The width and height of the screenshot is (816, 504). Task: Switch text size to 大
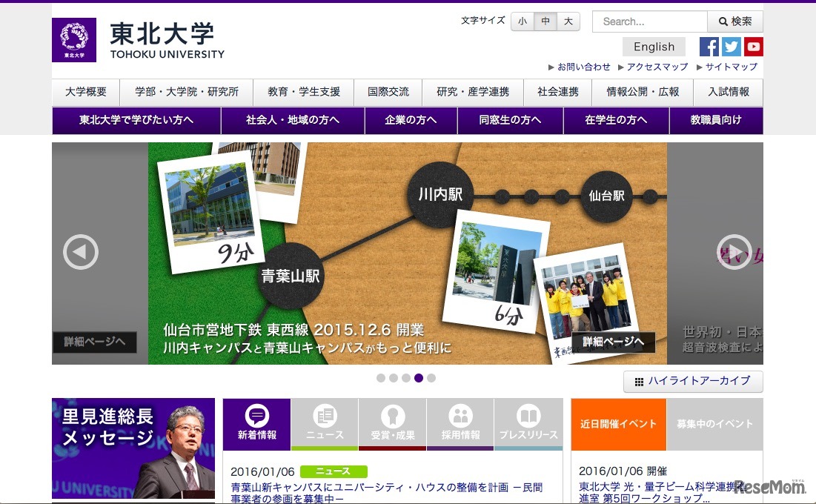coord(568,21)
